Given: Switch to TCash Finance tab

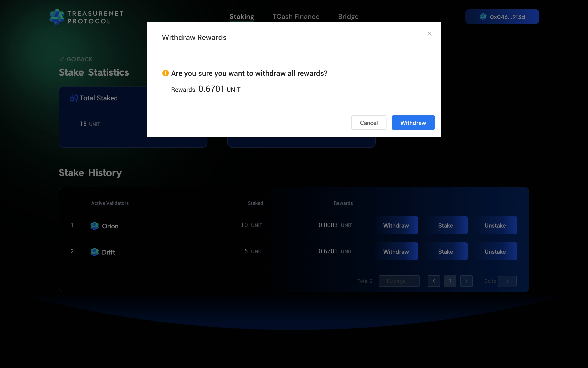Looking at the screenshot, I should click(296, 17).
